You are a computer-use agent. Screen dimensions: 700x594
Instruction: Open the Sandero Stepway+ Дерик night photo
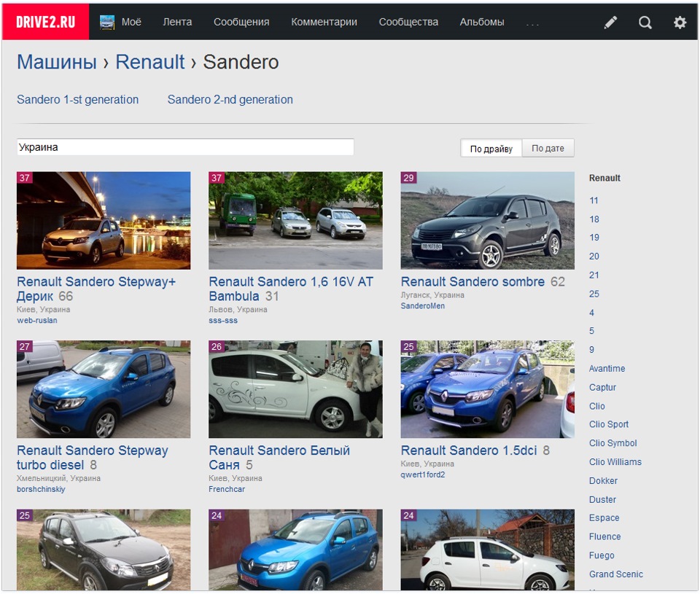104,220
